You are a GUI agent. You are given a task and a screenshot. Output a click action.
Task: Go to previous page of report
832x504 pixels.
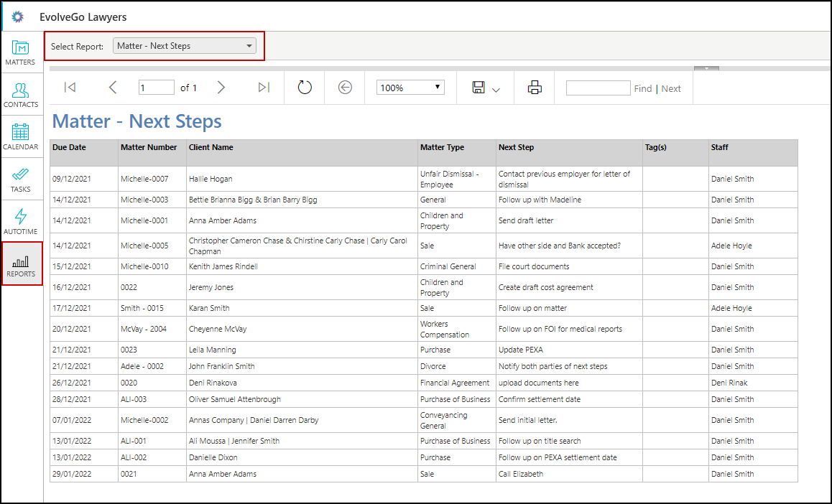point(113,88)
